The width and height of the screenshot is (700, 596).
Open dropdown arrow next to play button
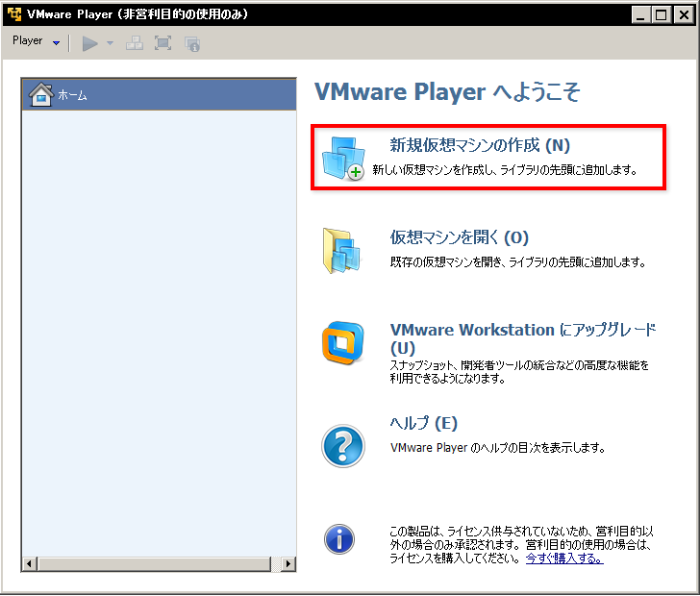(110, 43)
